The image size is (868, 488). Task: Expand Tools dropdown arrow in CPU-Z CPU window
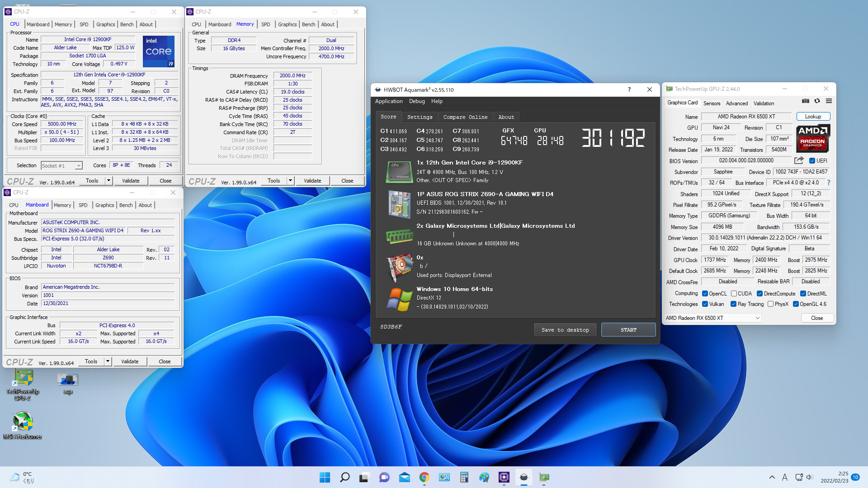(108, 181)
